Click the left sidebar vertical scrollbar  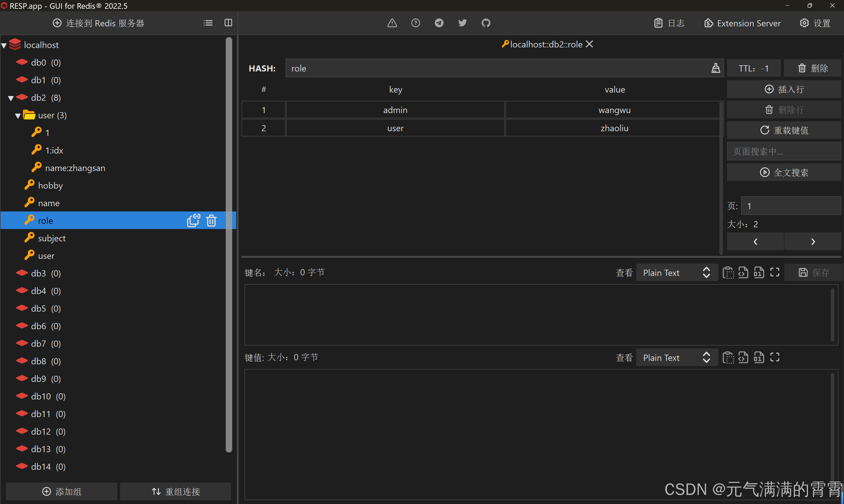[229, 245]
